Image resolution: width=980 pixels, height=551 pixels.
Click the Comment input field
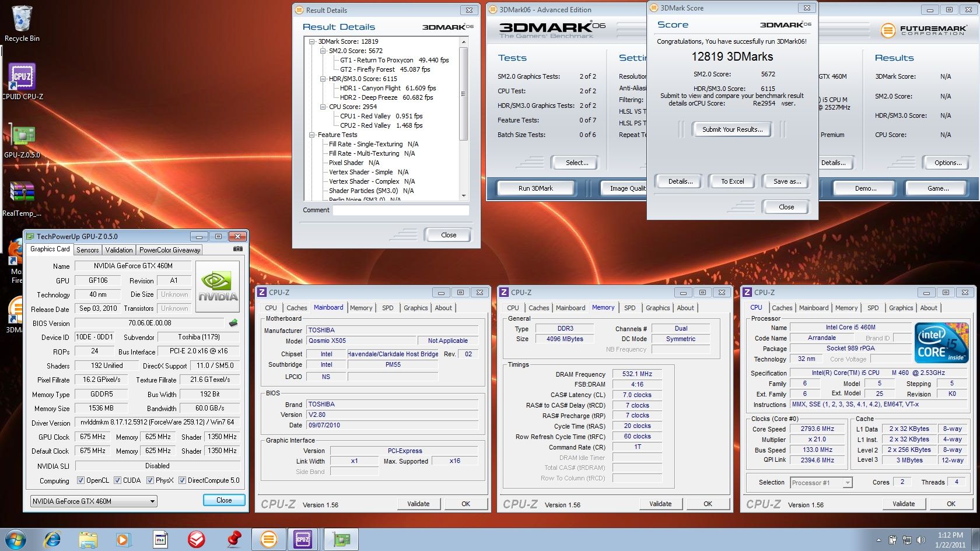[x=401, y=210]
